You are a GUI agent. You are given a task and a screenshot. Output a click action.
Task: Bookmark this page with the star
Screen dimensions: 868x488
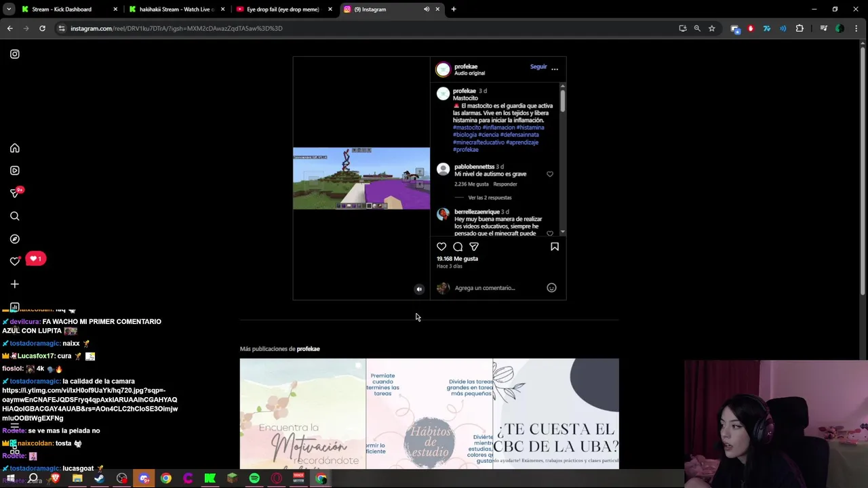[x=711, y=28]
